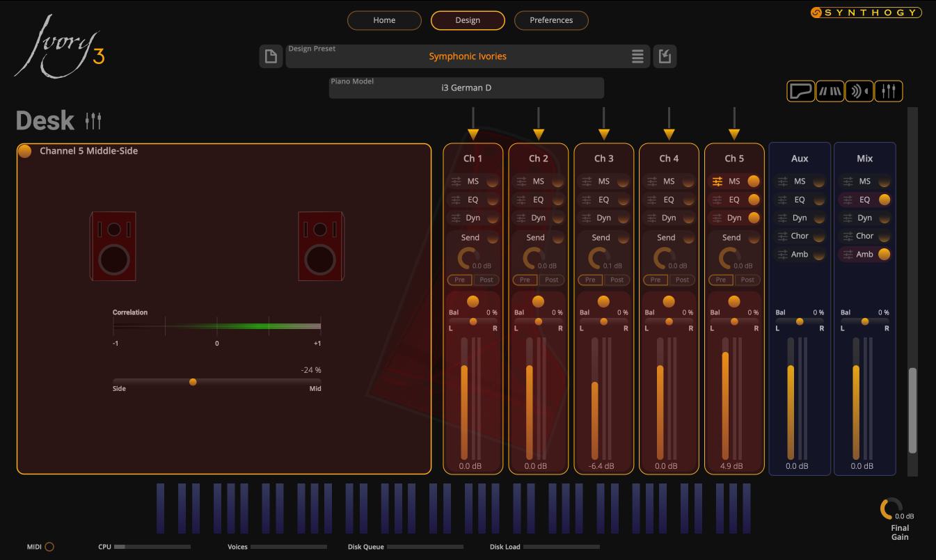Click the Ch 1 send level knob

(467, 259)
